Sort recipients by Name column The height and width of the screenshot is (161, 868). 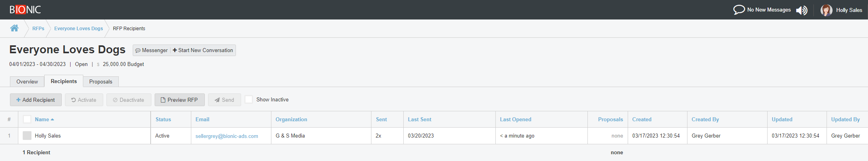[42, 119]
